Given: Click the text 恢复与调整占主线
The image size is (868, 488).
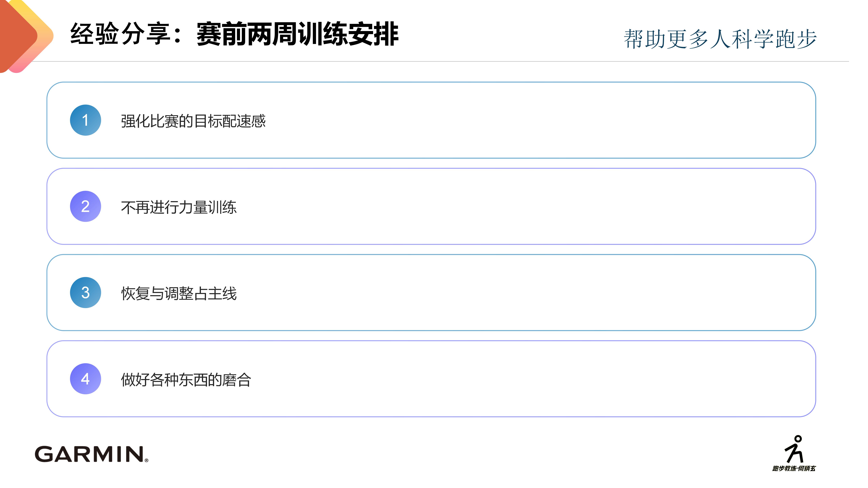Looking at the screenshot, I should click(x=179, y=294).
